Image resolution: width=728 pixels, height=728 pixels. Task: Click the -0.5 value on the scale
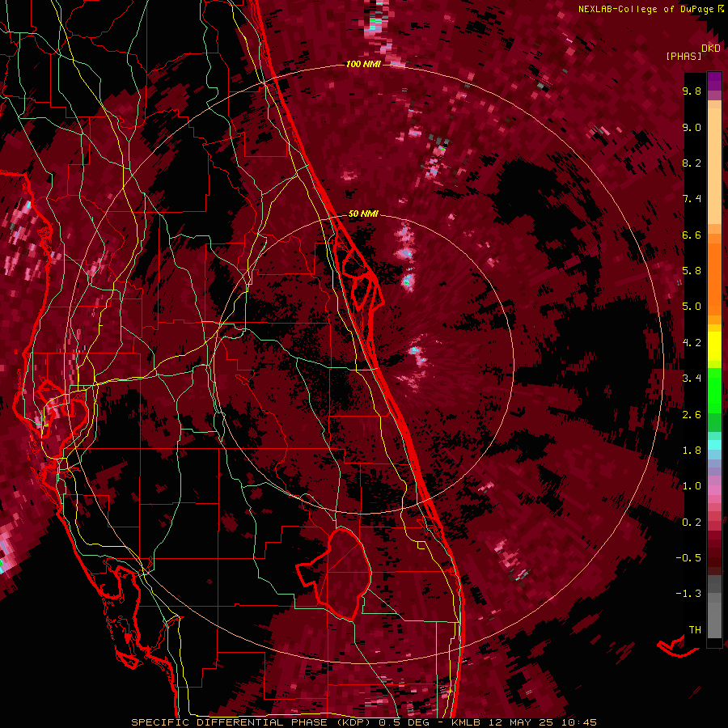[x=688, y=557]
